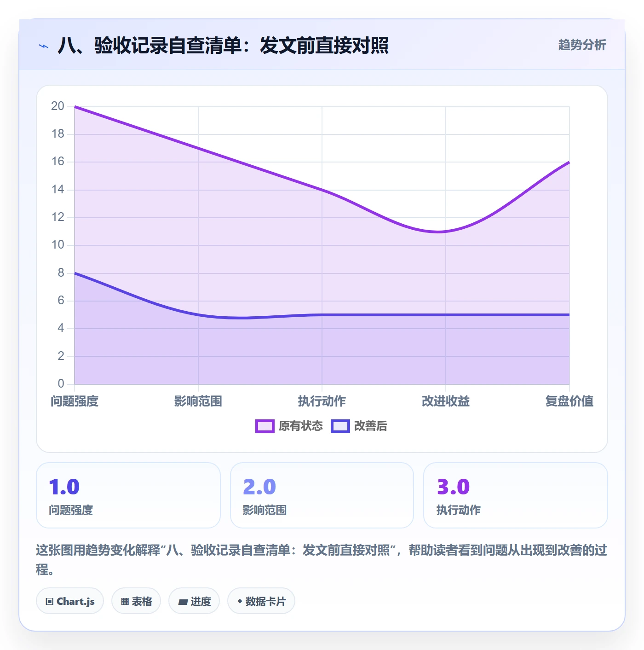Click the diamond icon in the 数据卡片 chip

[x=240, y=601]
